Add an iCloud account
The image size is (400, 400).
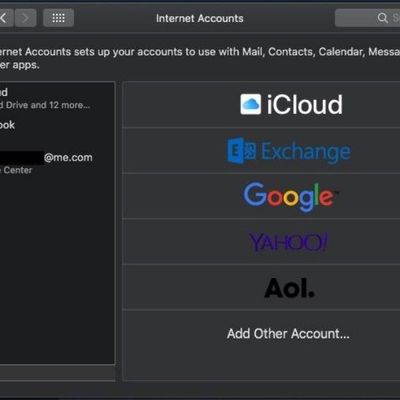261,104
